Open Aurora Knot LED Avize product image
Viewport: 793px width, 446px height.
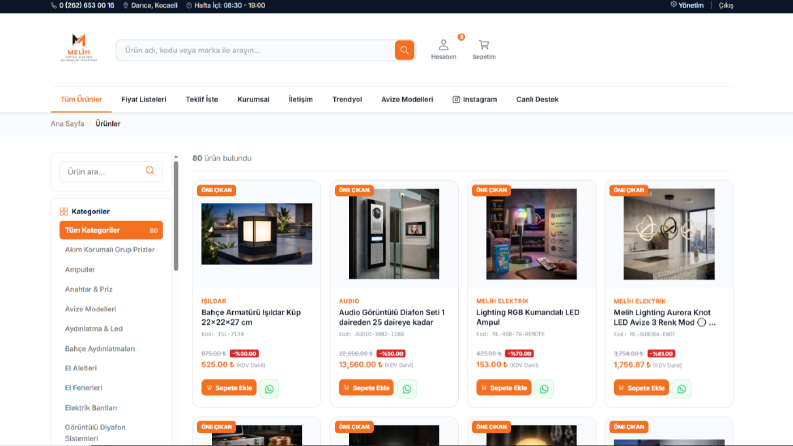tap(669, 234)
